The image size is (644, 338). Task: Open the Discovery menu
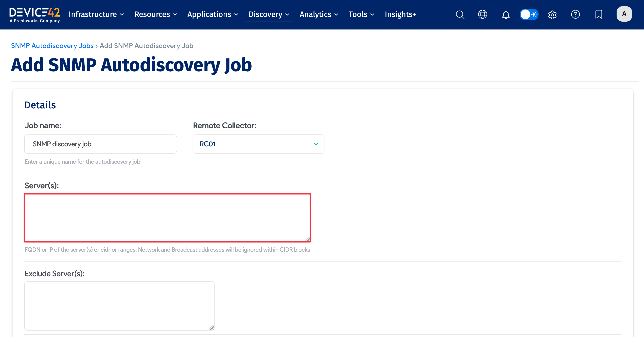[x=269, y=15]
